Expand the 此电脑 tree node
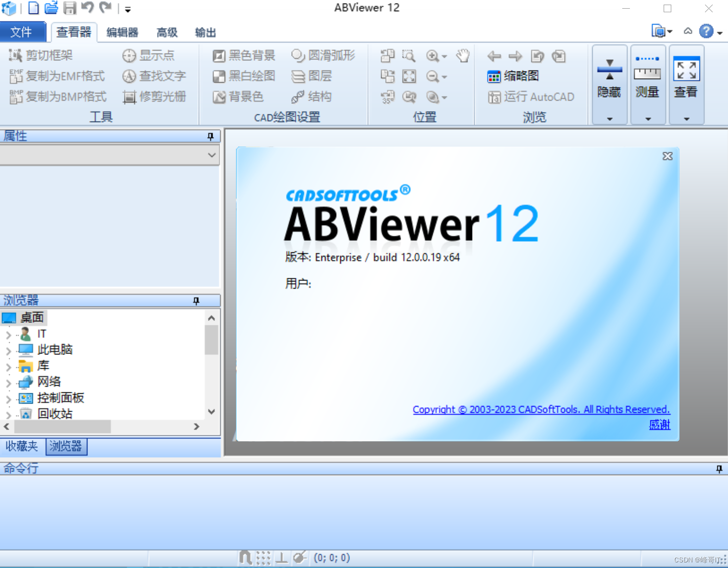Image resolution: width=728 pixels, height=568 pixels. click(8, 349)
